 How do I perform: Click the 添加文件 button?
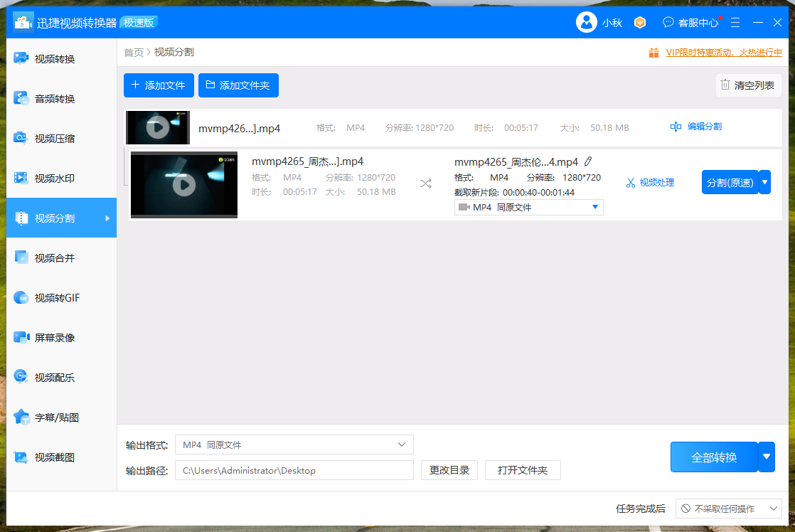point(159,85)
